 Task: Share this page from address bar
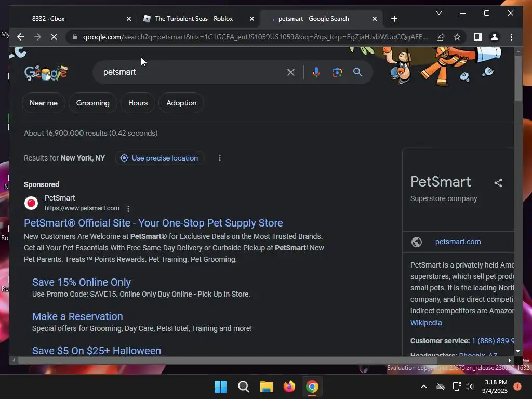tap(441, 37)
